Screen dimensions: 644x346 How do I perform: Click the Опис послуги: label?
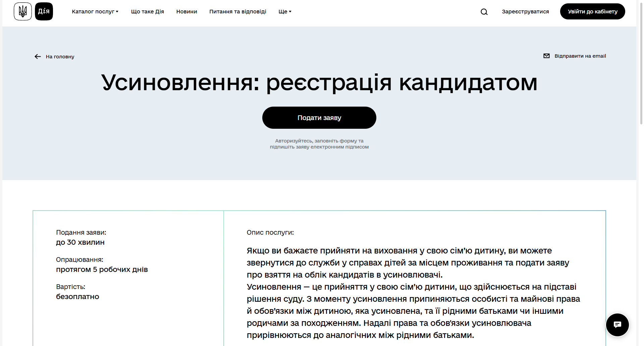pos(270,232)
